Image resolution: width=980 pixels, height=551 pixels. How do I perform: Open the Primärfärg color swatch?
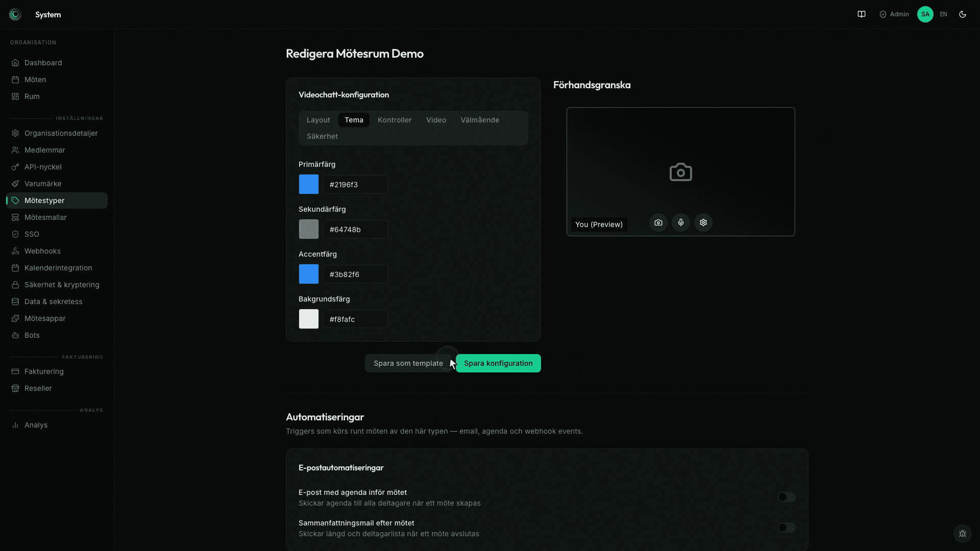(309, 184)
